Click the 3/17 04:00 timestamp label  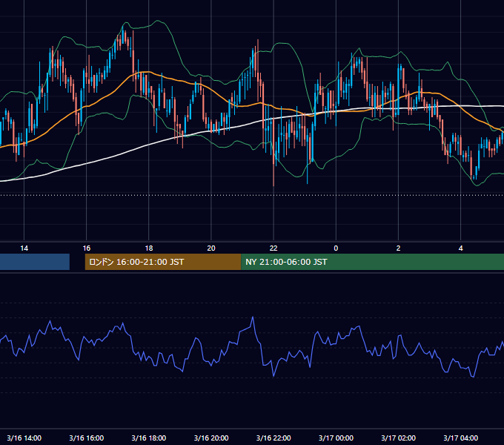pos(460,438)
